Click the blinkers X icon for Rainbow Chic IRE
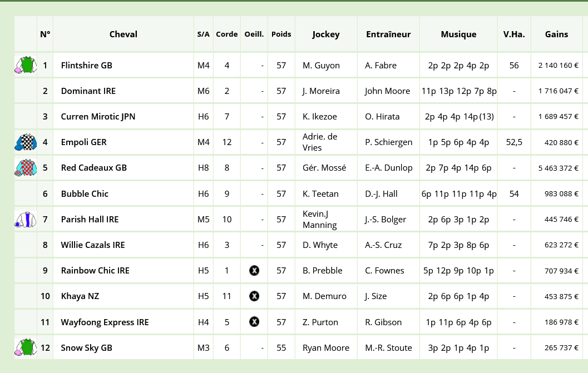 pos(254,270)
